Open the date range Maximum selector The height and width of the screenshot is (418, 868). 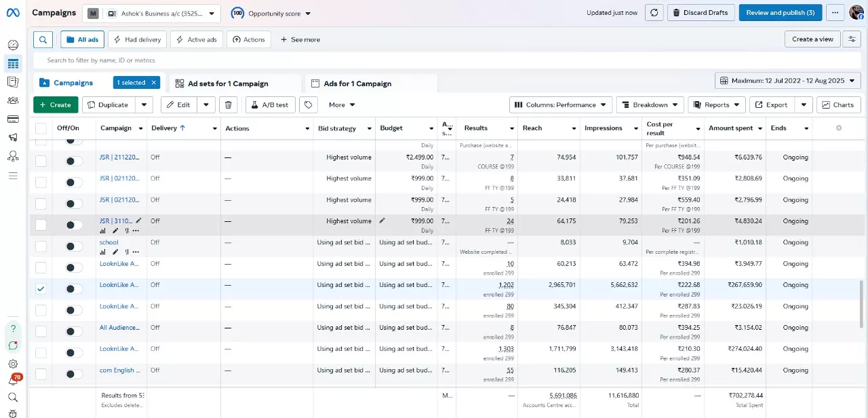click(x=787, y=81)
